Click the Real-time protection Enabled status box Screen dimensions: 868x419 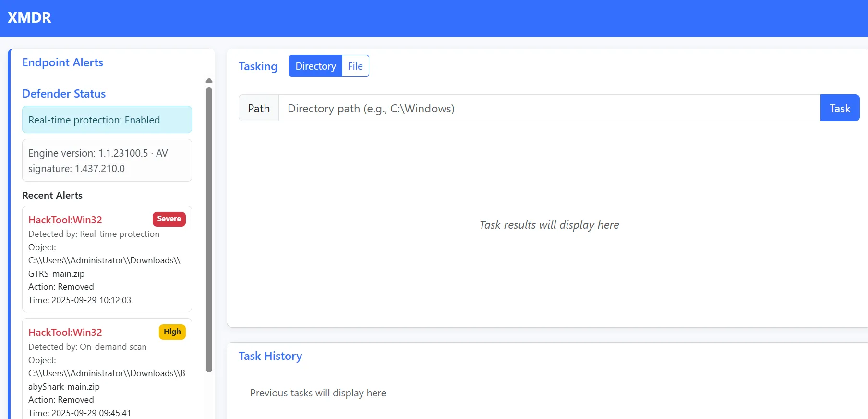(x=107, y=120)
